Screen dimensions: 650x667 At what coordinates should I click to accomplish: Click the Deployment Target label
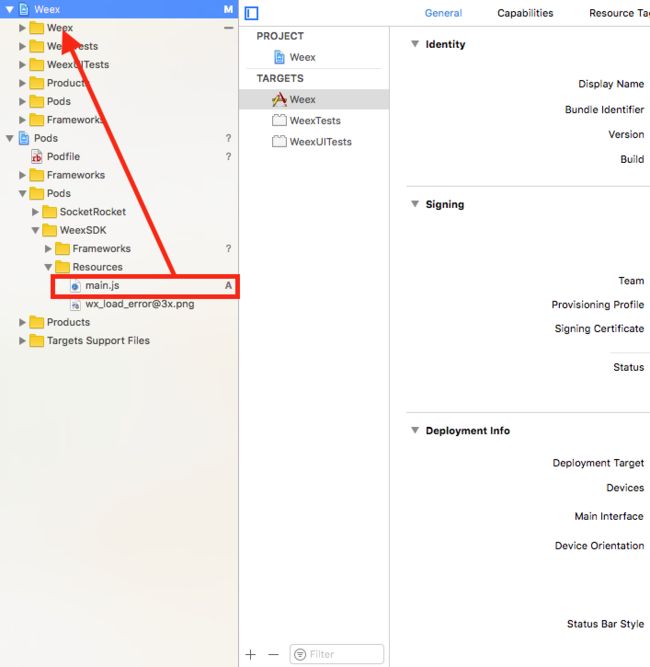[598, 463]
